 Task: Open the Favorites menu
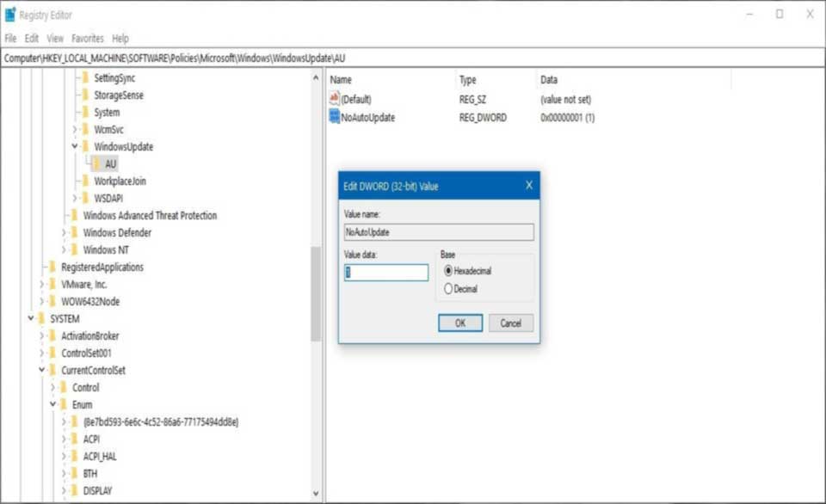(88, 39)
